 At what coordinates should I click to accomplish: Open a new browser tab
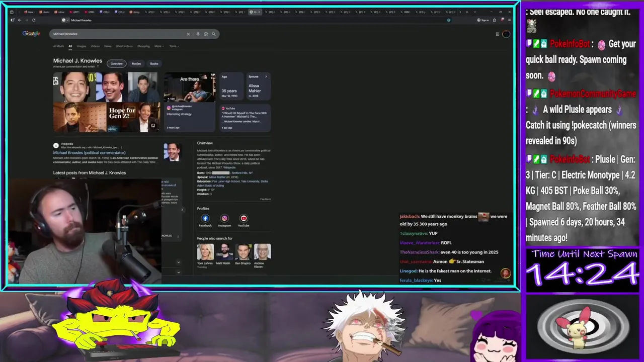point(466,12)
